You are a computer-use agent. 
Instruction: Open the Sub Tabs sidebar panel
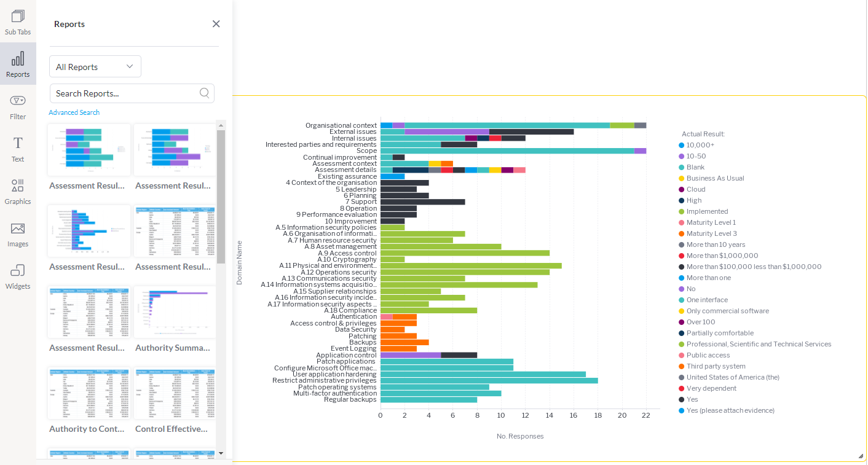pyautogui.click(x=18, y=21)
